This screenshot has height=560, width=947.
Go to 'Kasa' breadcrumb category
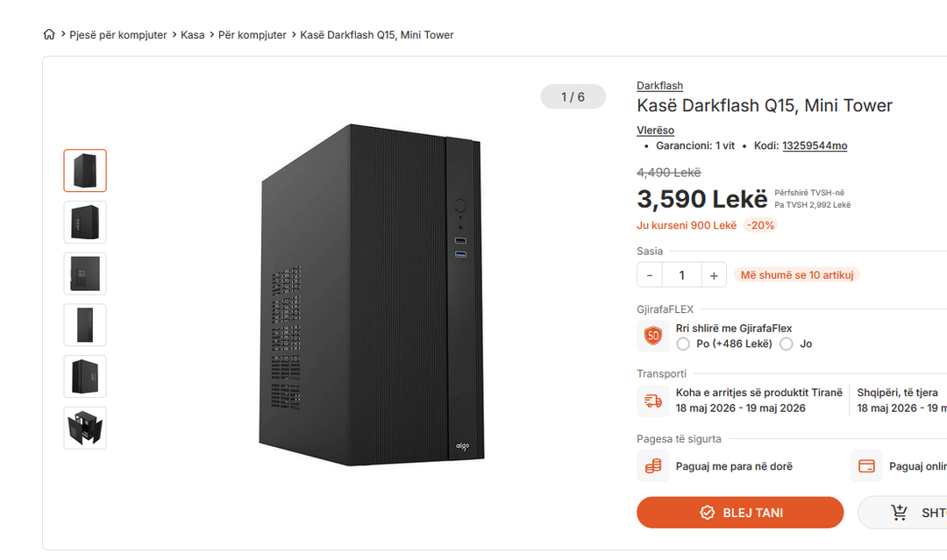click(193, 35)
